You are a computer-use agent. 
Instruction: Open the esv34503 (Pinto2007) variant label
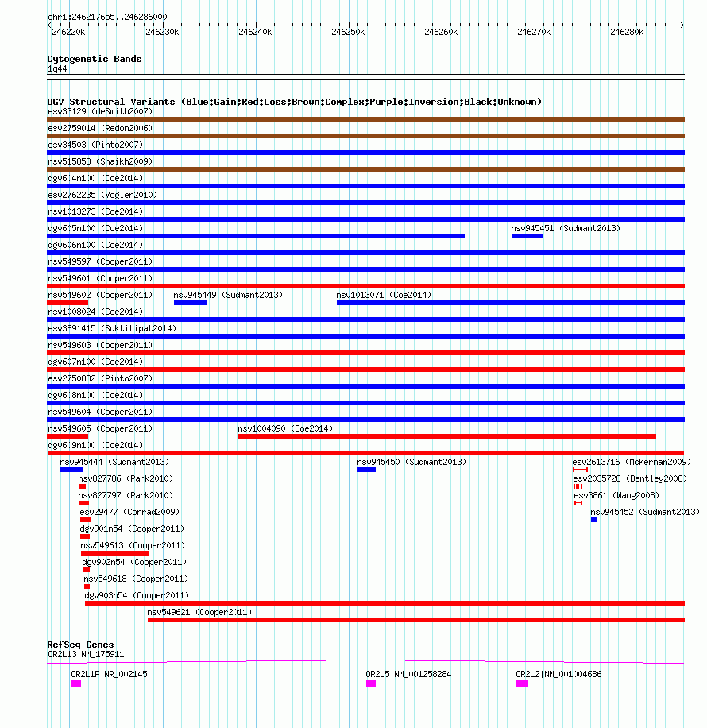pos(95,145)
